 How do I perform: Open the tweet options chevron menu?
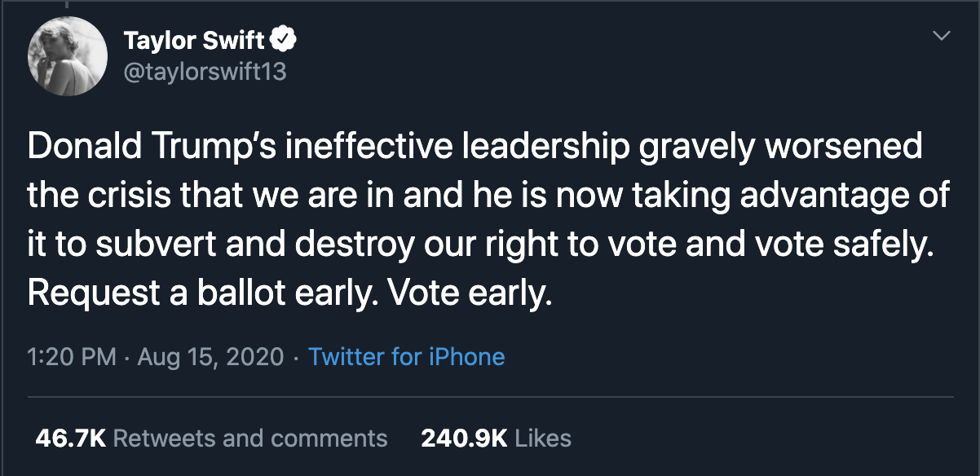942,37
